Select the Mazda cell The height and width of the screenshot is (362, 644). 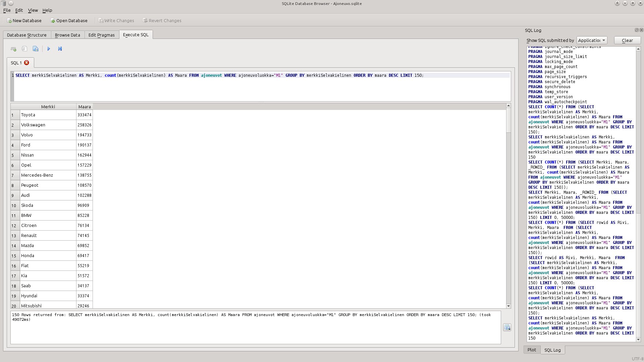pos(48,245)
